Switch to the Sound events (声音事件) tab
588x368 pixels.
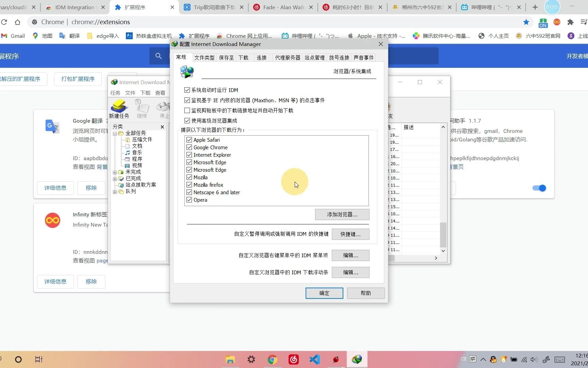(x=364, y=58)
